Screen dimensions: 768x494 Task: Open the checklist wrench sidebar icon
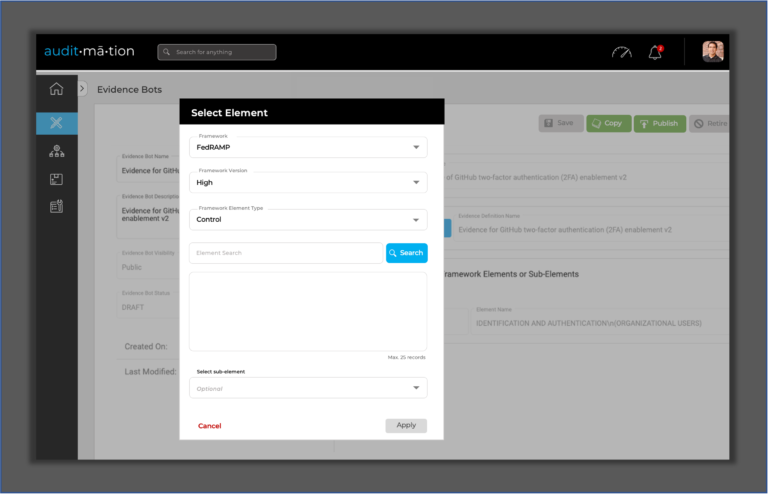coord(56,207)
